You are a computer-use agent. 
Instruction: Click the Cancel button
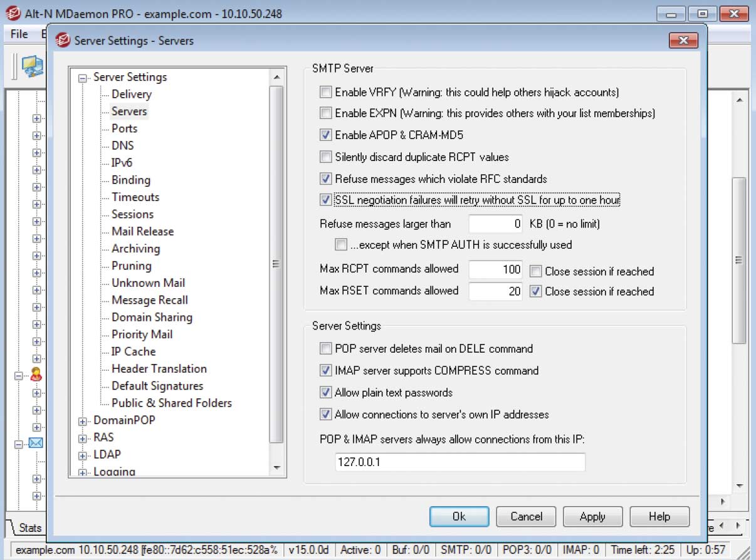pyautogui.click(x=526, y=517)
